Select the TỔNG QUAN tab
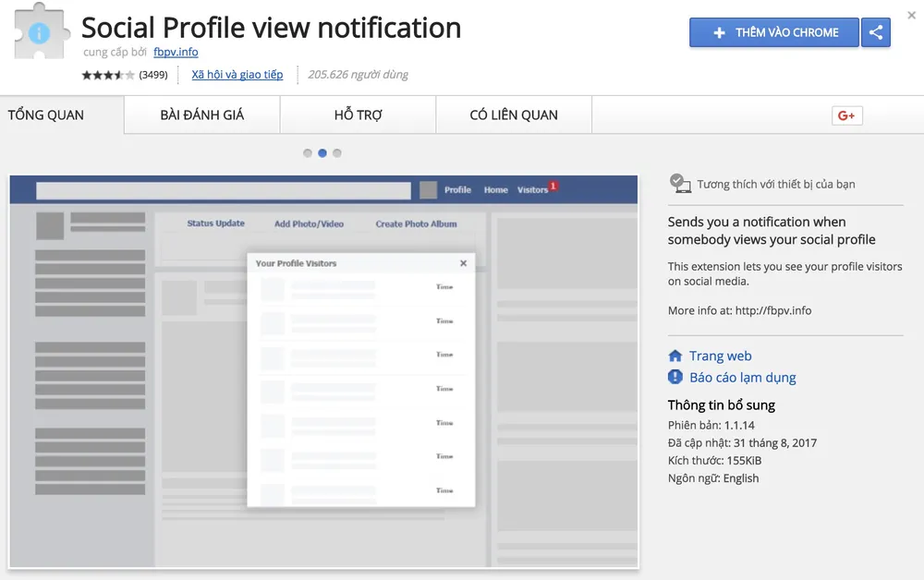The width and height of the screenshot is (924, 580). pos(62,115)
